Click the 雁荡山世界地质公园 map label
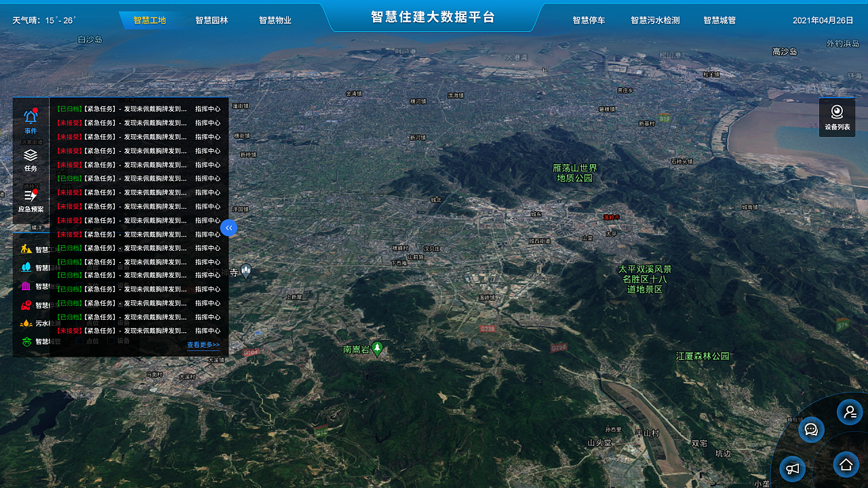Screen dimensions: 868x488 tap(575, 173)
